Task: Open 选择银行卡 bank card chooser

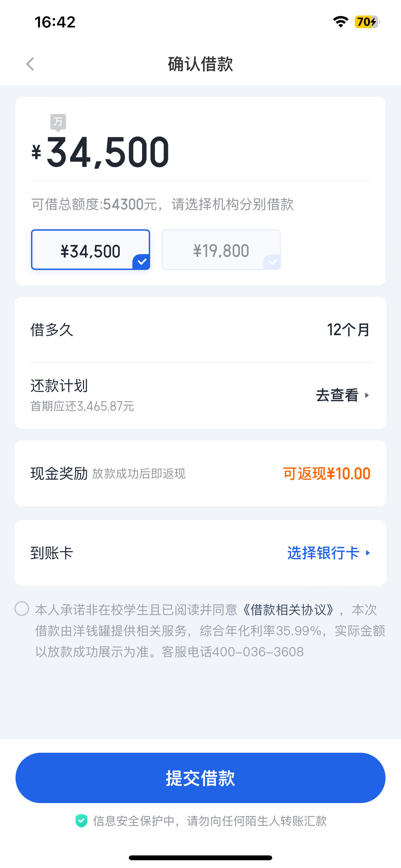Action: [329, 553]
